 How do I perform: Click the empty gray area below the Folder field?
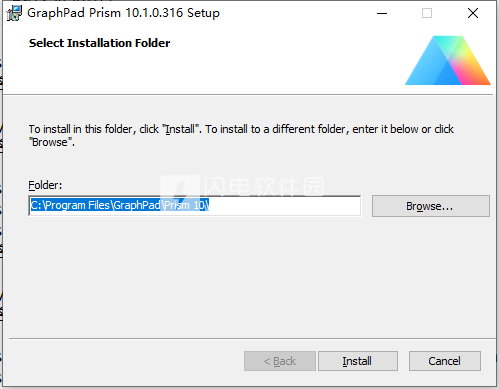249,277
